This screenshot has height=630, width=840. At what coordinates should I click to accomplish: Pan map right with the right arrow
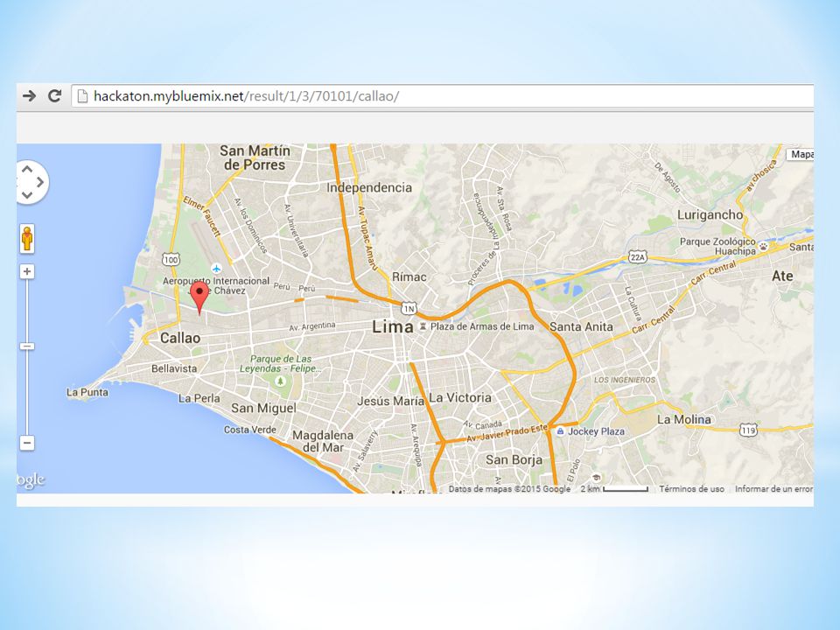pos(40,183)
